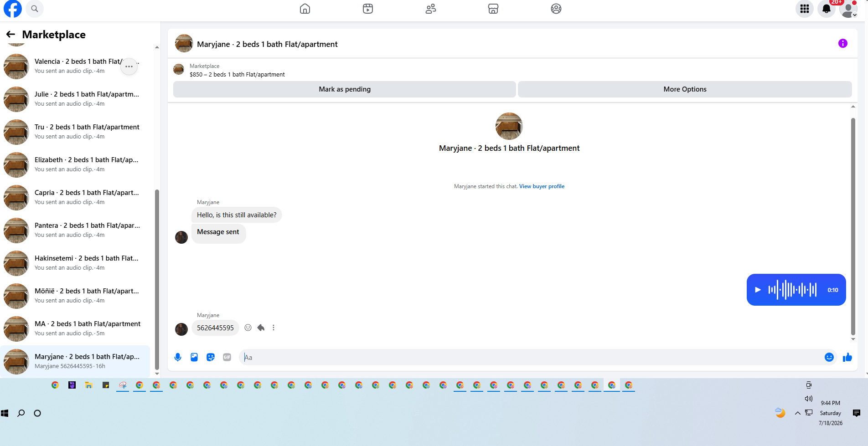Image resolution: width=868 pixels, height=446 pixels.
Task: Open the Video tab icon
Action: coord(368,9)
